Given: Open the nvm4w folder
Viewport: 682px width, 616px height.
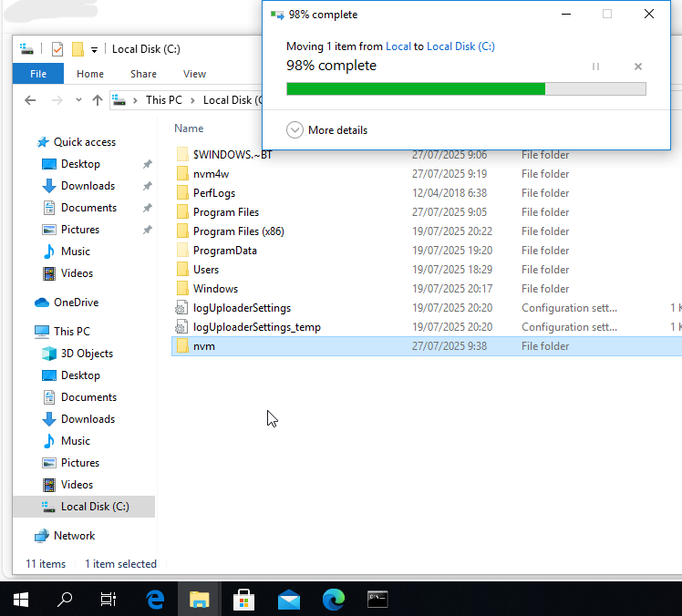Looking at the screenshot, I should click(x=211, y=174).
